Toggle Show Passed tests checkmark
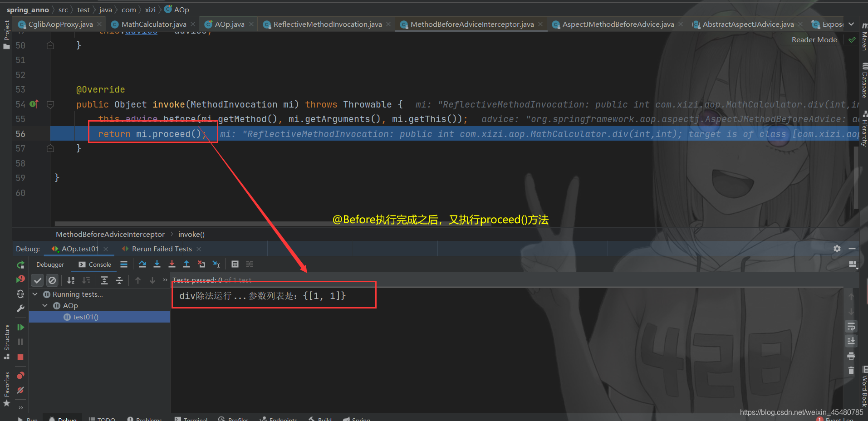 point(38,280)
